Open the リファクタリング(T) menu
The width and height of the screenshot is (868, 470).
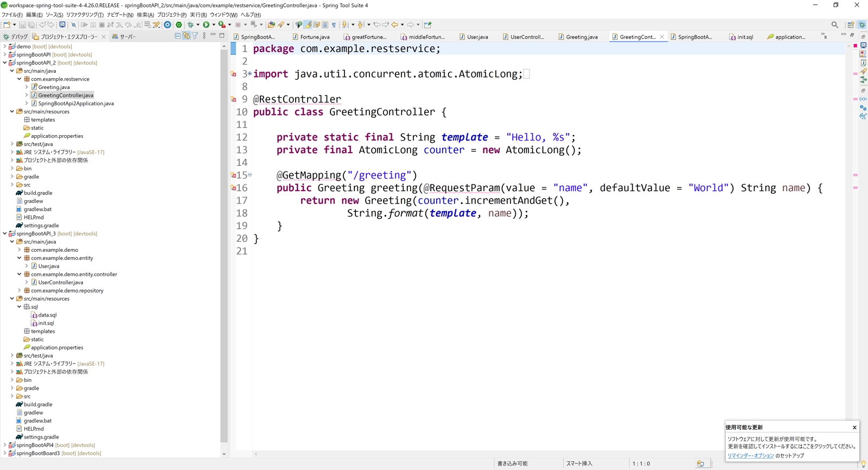(x=84, y=15)
